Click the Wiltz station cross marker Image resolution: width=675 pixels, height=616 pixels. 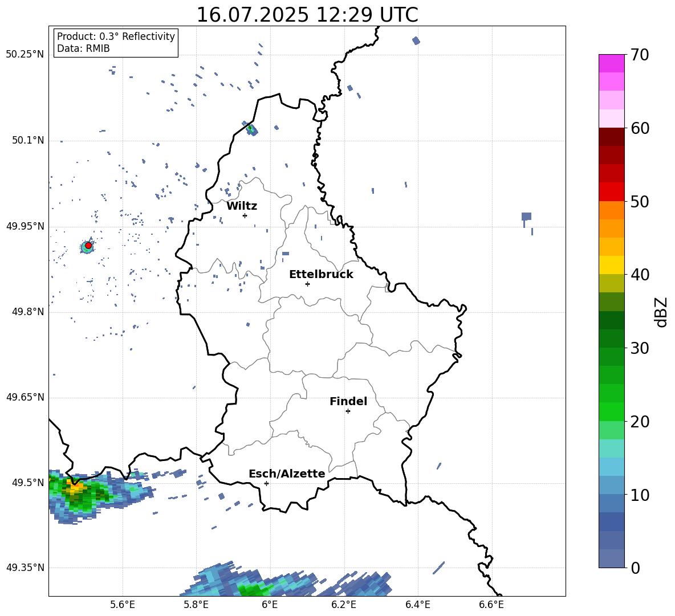coord(245,215)
